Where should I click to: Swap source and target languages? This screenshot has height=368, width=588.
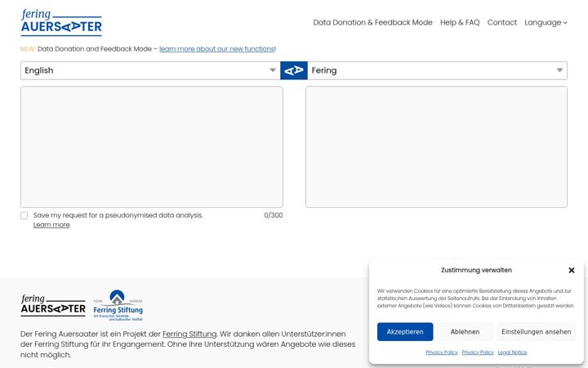click(294, 70)
